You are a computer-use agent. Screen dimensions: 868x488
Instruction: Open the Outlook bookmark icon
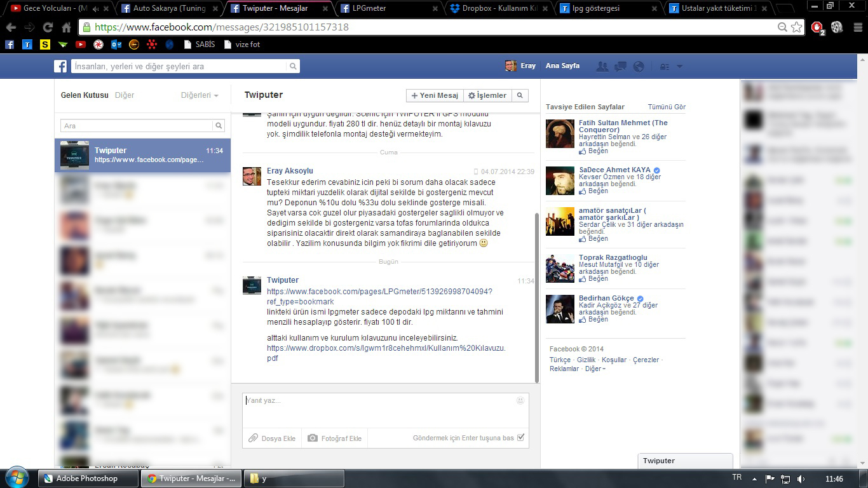point(116,44)
